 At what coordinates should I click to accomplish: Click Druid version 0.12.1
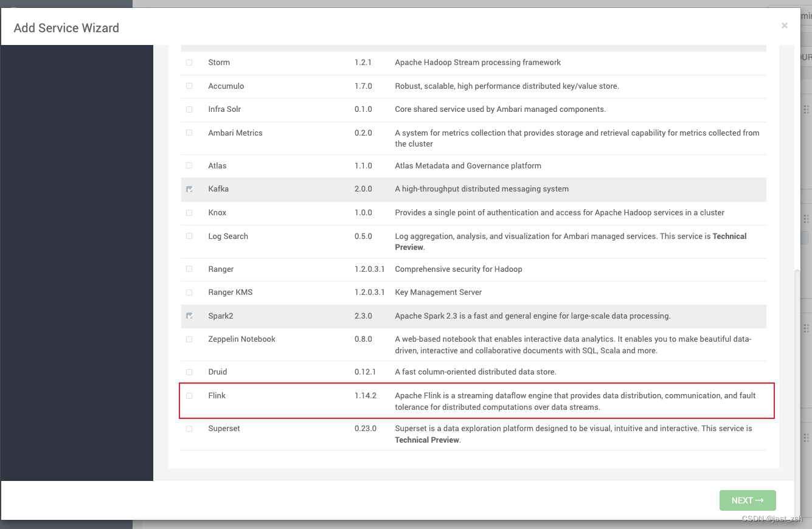tap(366, 372)
